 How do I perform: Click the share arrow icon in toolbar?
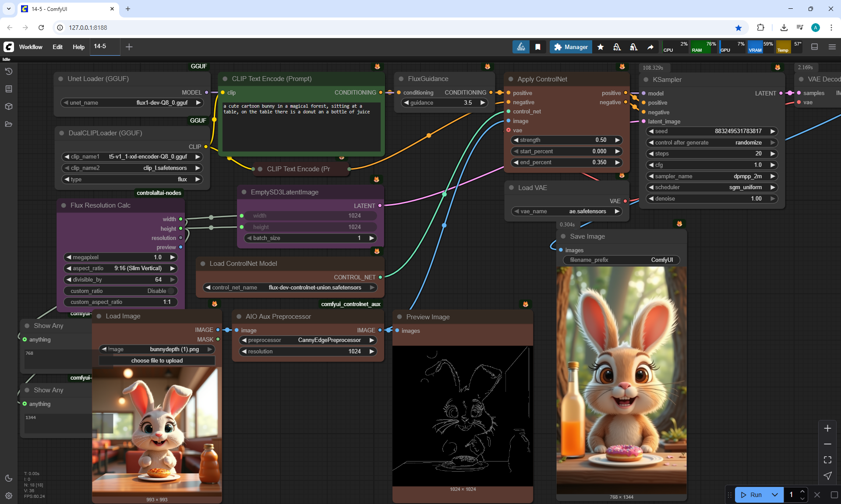(x=650, y=47)
